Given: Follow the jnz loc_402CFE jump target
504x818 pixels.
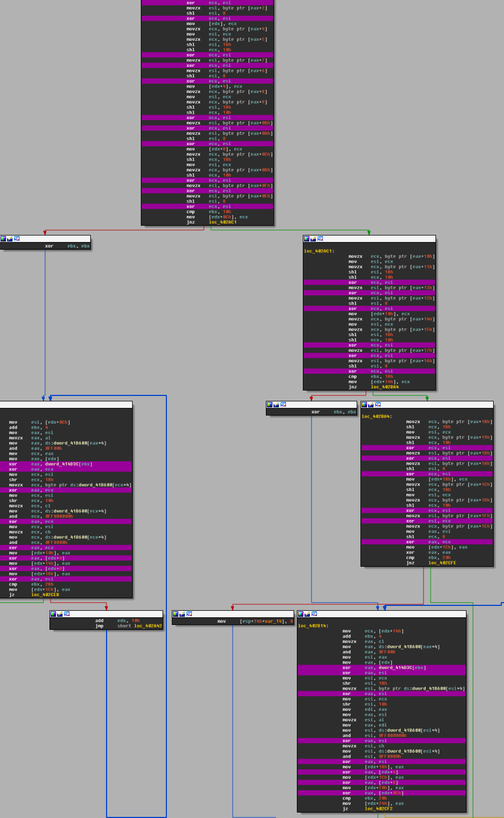Looking at the screenshot, I should 442,563.
